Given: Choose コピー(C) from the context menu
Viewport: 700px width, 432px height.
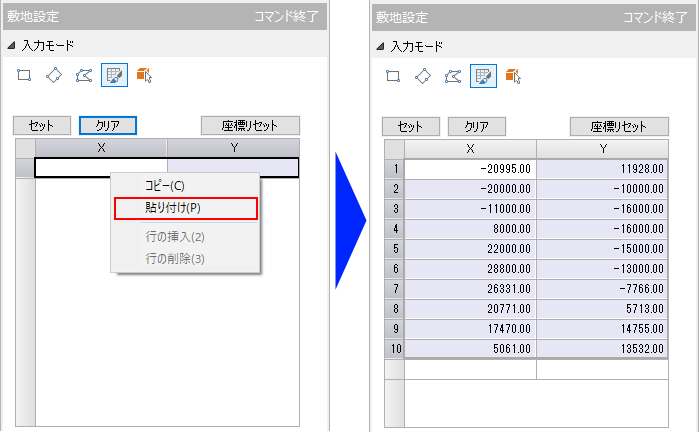Looking at the screenshot, I should (x=165, y=186).
